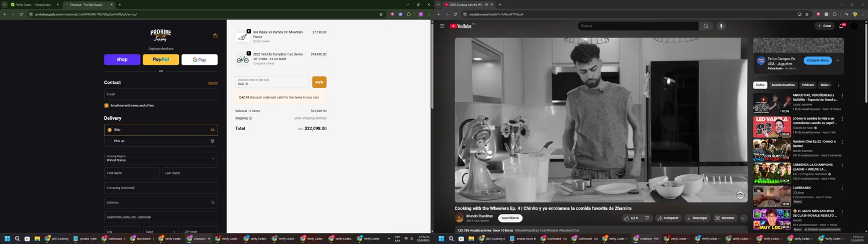Click the Comprar ahora ad button

coord(818,60)
